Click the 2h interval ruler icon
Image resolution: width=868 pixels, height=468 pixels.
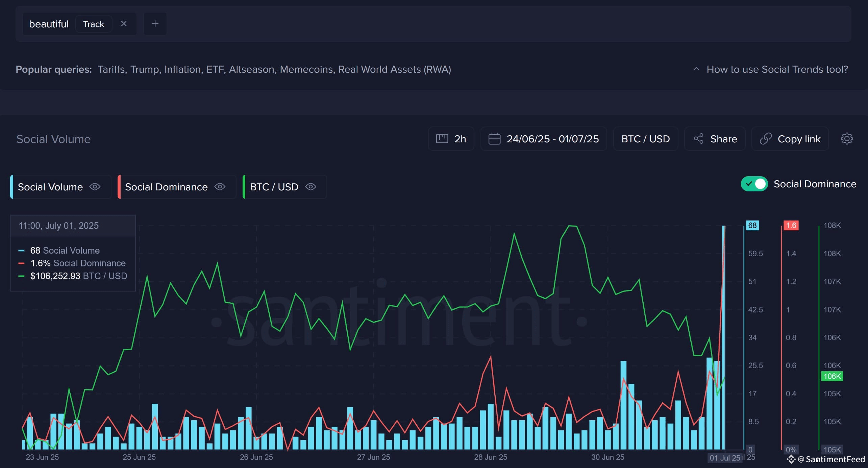(x=442, y=139)
